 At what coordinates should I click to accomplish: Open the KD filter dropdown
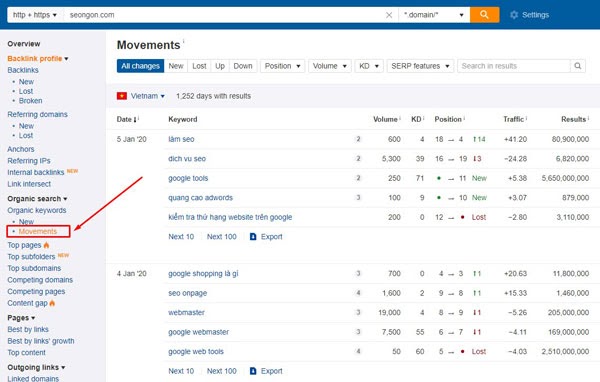[369, 66]
